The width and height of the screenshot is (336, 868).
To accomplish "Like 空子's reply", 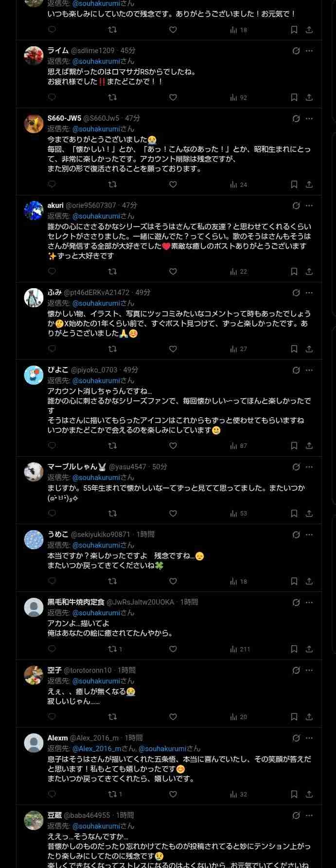I will [173, 717].
